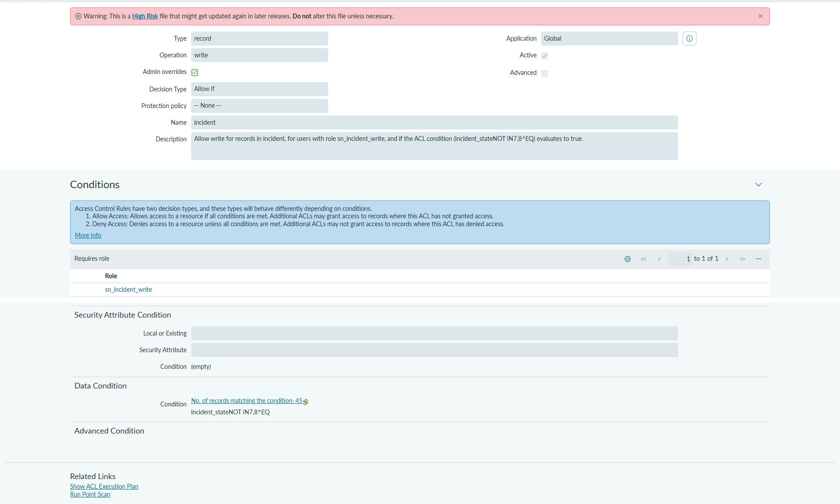
Task: Click the warning circle-x icon in banner
Action: (x=78, y=16)
